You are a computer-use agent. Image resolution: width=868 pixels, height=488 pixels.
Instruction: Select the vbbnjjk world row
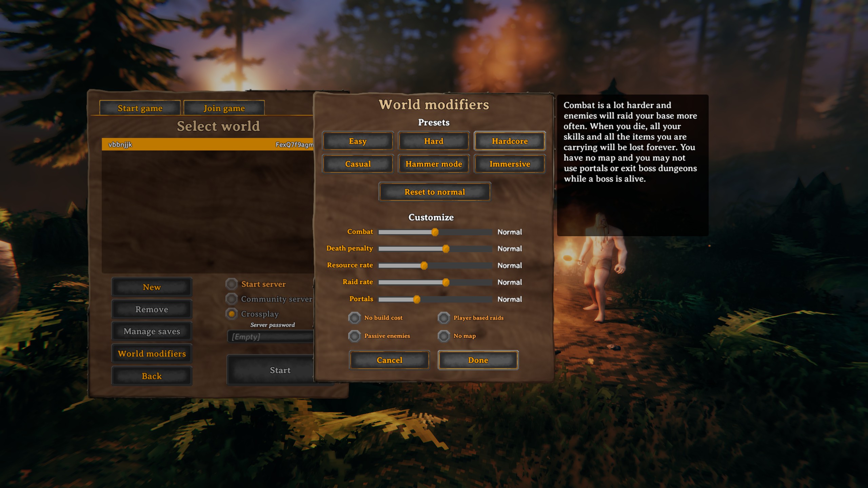pos(208,144)
